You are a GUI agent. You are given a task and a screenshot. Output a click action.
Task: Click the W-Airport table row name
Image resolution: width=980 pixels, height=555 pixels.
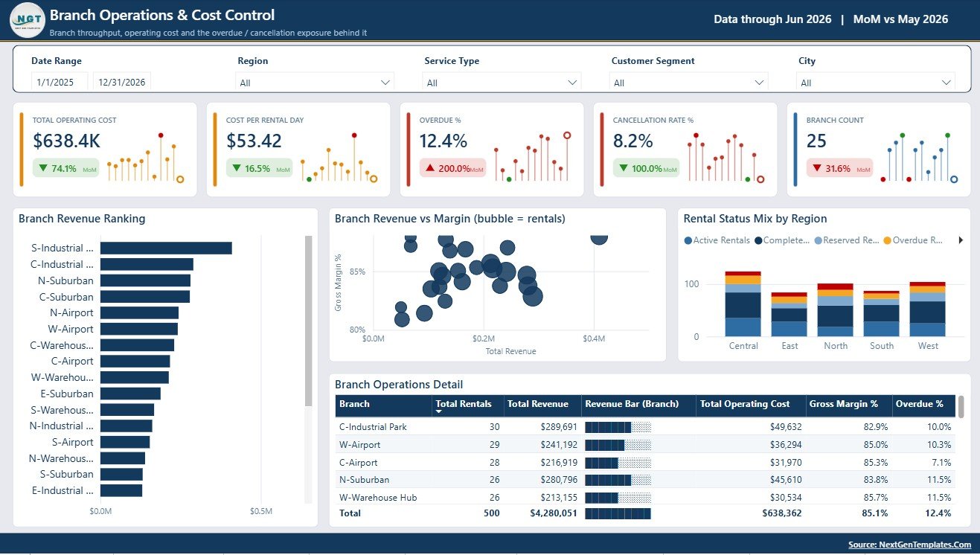coord(359,445)
